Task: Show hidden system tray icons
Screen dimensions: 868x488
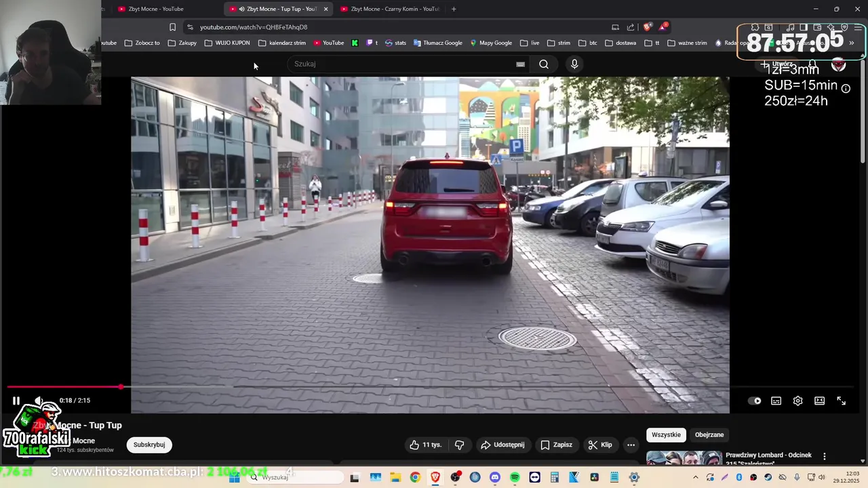Action: [x=695, y=477]
